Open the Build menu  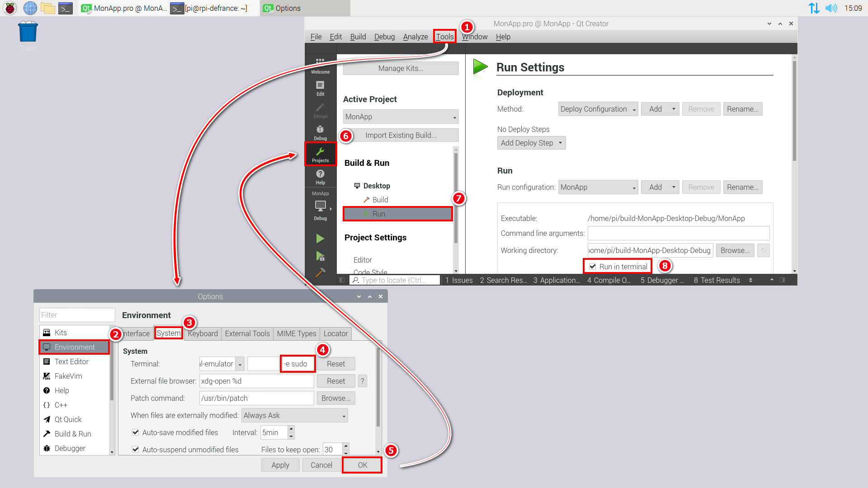coord(358,37)
